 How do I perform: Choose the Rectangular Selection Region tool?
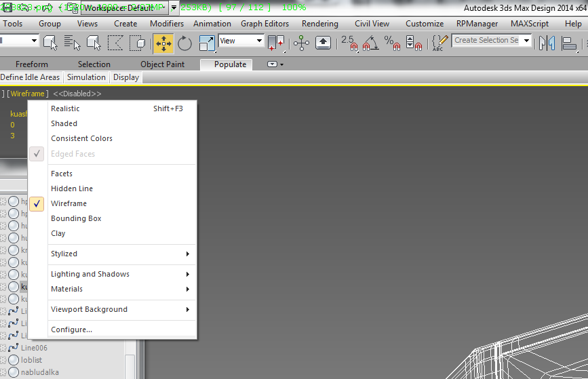[x=115, y=43]
